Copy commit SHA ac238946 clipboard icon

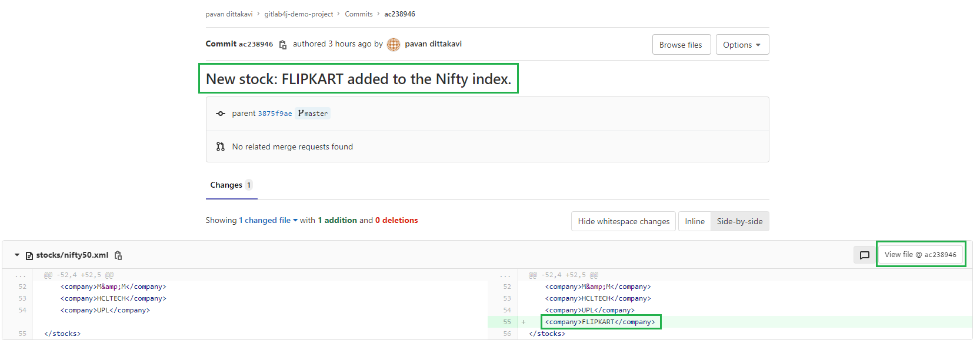click(x=283, y=45)
